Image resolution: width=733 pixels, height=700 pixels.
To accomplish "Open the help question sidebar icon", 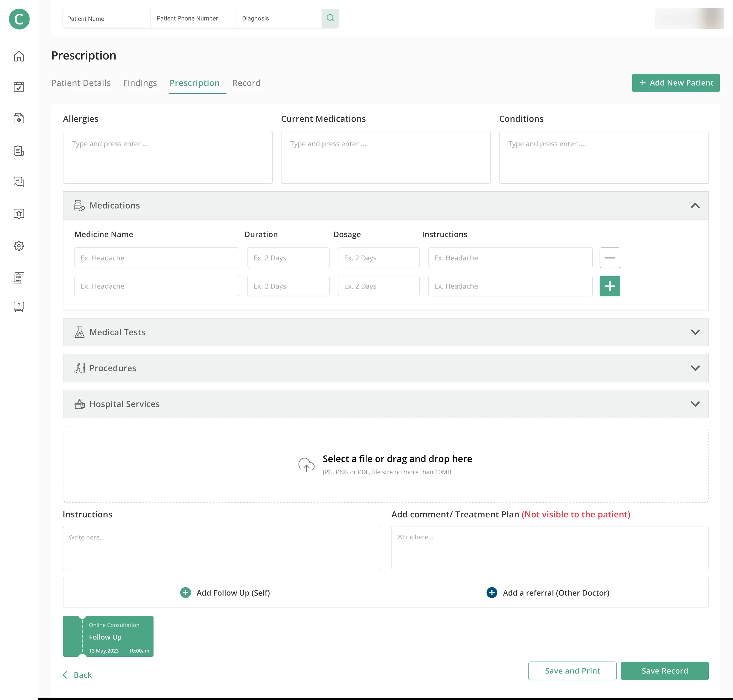I will point(19,307).
